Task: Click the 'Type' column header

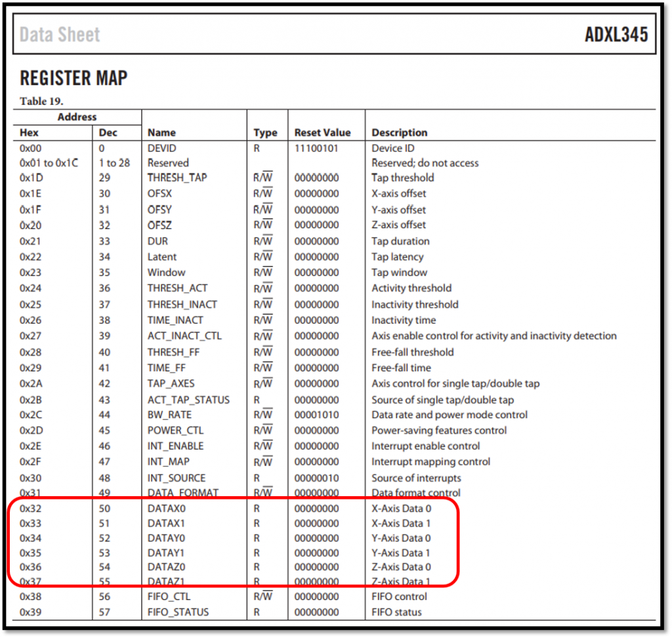Action: pos(265,133)
